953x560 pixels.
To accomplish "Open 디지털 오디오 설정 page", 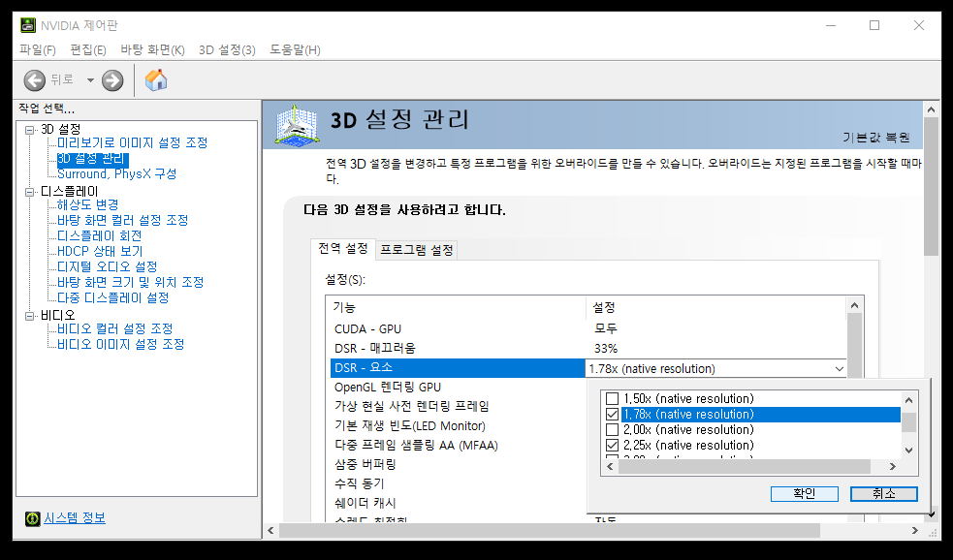I will [107, 266].
